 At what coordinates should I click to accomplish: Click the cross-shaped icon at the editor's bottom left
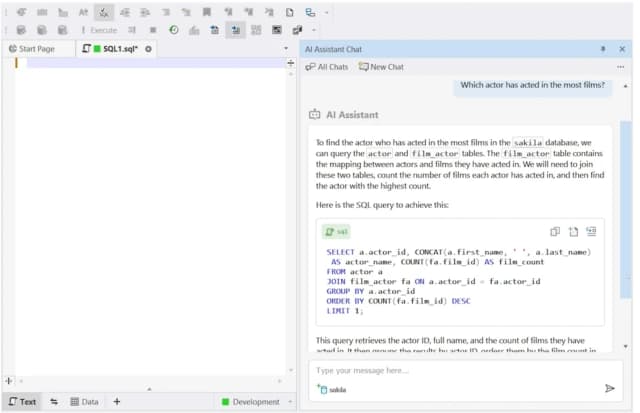pos(9,381)
